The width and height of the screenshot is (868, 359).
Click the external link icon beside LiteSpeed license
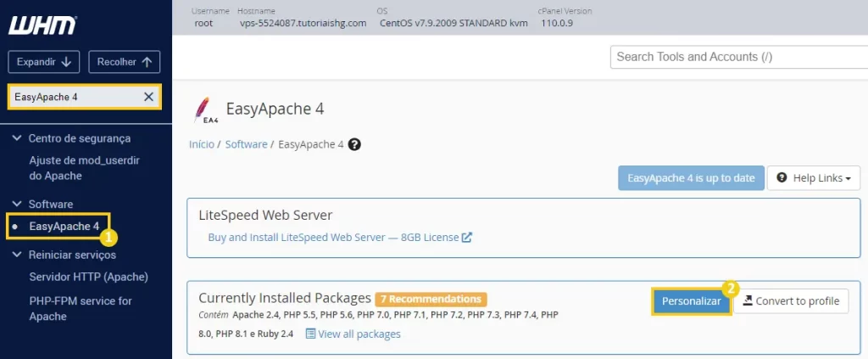tap(467, 237)
